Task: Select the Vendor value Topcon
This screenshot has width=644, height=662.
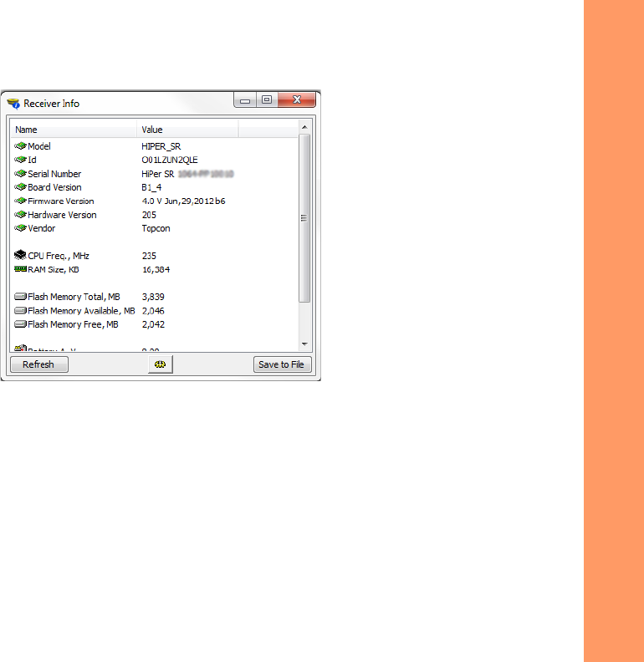Action: [156, 228]
